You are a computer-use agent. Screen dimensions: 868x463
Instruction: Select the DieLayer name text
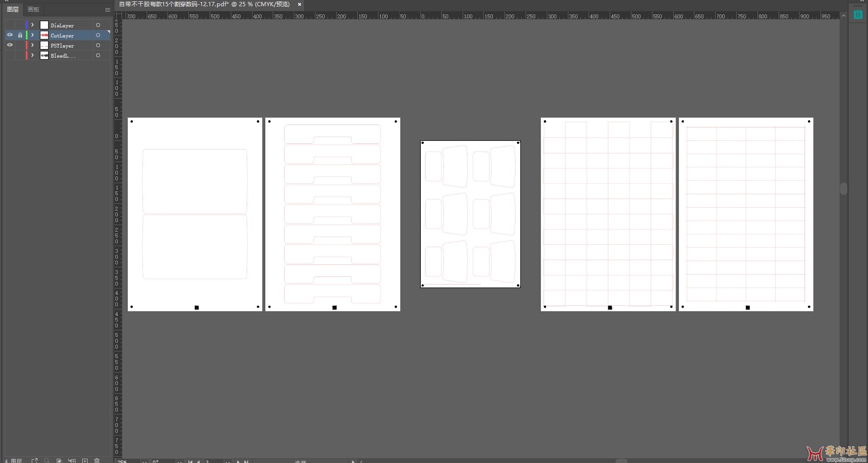pyautogui.click(x=62, y=25)
